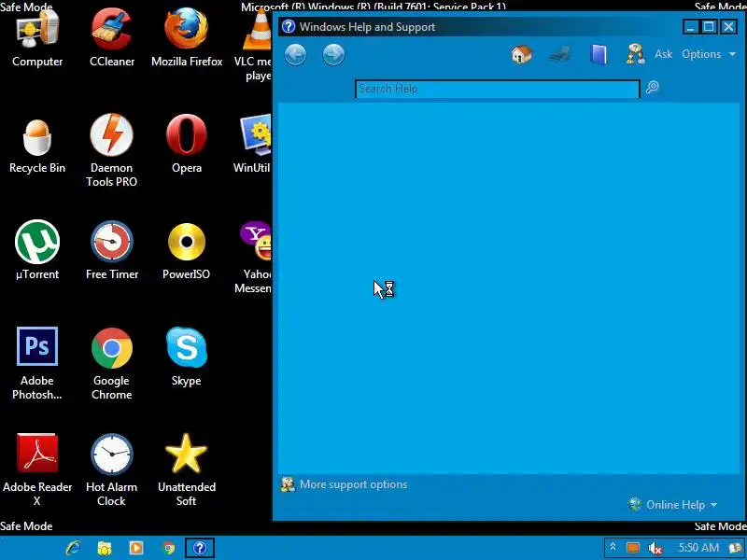This screenshot has height=560, width=747.
Task: Select the VLC media player icon
Action: pos(254,45)
